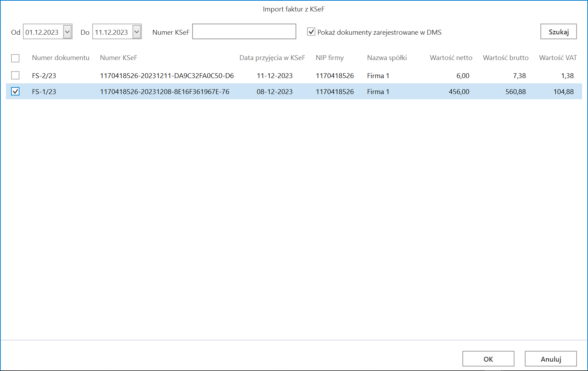The height and width of the screenshot is (371, 588).
Task: Sort by Wartość VAT column header
Action: point(558,58)
